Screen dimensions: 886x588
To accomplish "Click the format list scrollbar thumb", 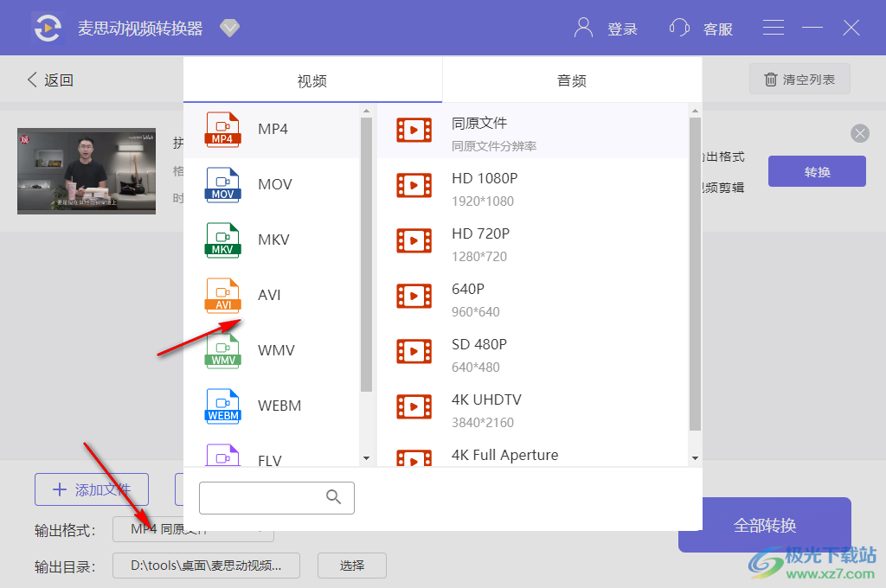I will pyautogui.click(x=366, y=254).
